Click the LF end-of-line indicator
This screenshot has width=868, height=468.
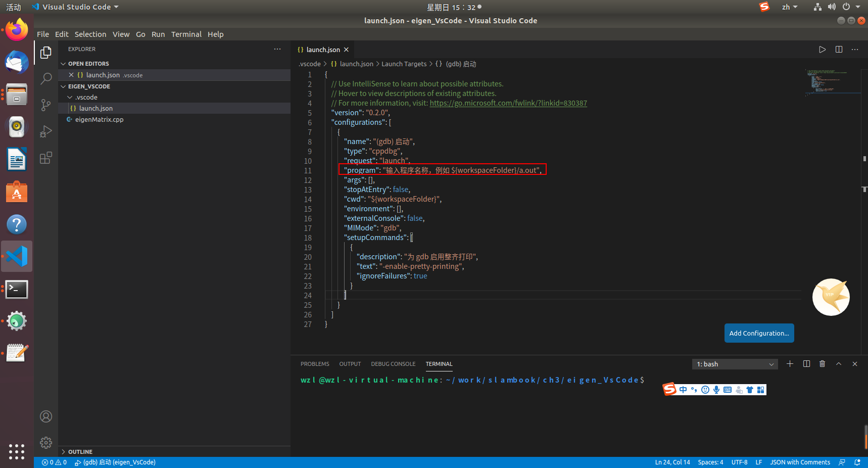759,462
